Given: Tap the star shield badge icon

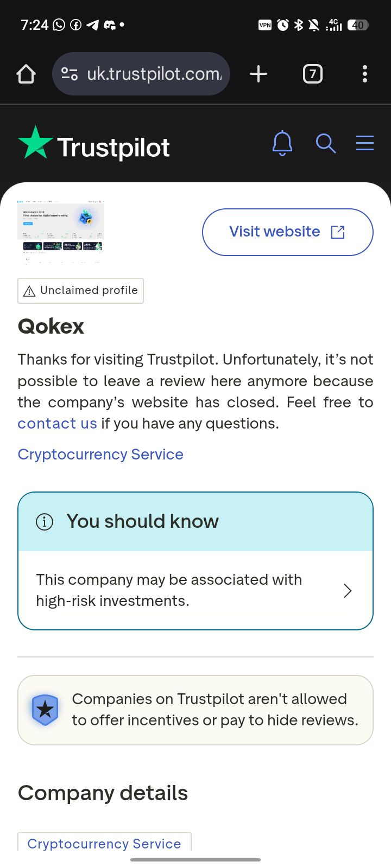Looking at the screenshot, I should click(45, 710).
